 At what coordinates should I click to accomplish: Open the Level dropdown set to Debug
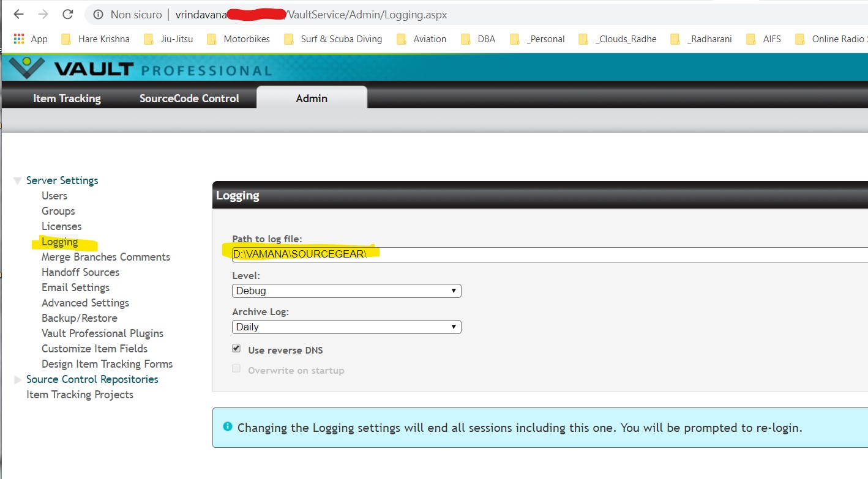(346, 291)
